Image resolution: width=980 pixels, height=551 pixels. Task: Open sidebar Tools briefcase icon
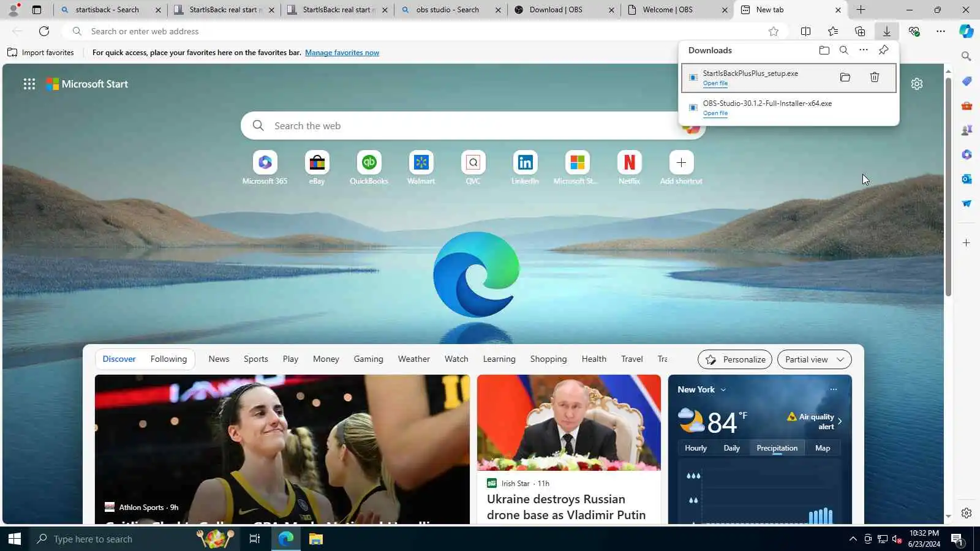coord(967,105)
